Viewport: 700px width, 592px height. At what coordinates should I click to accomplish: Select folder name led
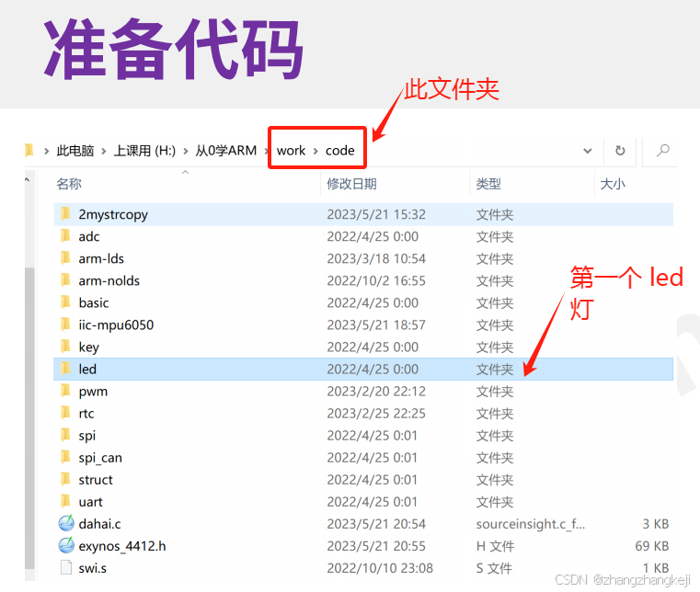pos(87,369)
